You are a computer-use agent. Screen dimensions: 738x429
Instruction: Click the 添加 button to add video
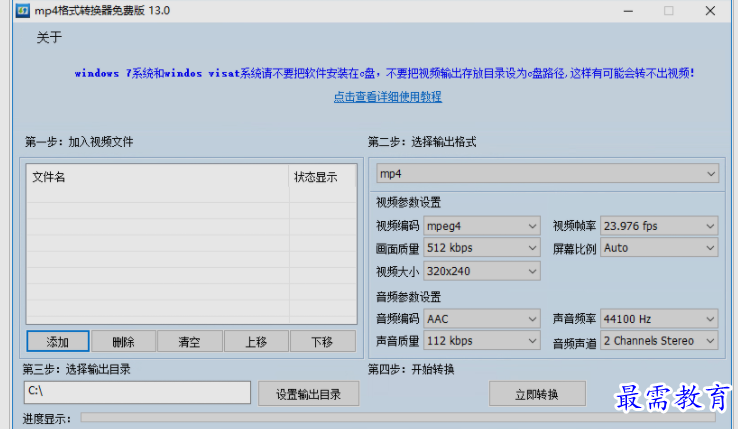[57, 341]
